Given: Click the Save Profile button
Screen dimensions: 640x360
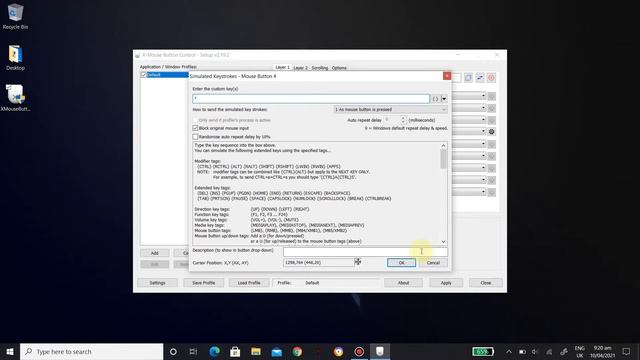Looking at the screenshot, I should click(x=203, y=283).
